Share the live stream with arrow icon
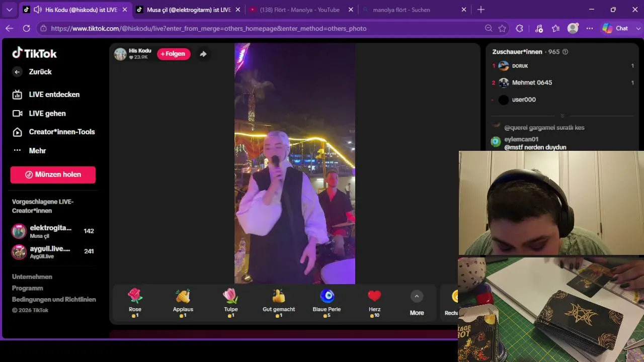Screen dimensions: 644x362 [x=203, y=54]
